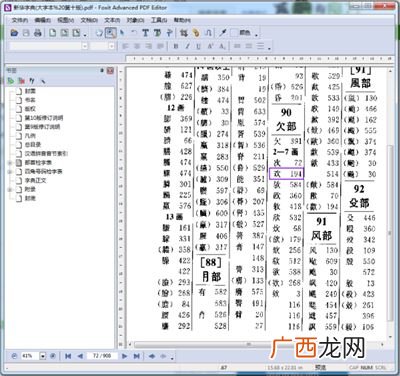The image size is (400, 376).
Task: Click the pencil edit icon in bookmarks toolbar
Action: 43,81
